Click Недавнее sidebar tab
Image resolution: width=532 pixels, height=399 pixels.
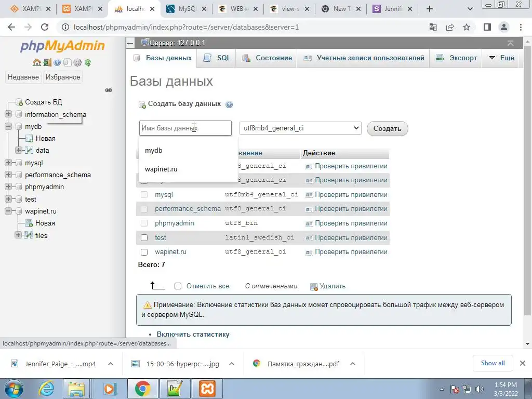pyautogui.click(x=23, y=77)
